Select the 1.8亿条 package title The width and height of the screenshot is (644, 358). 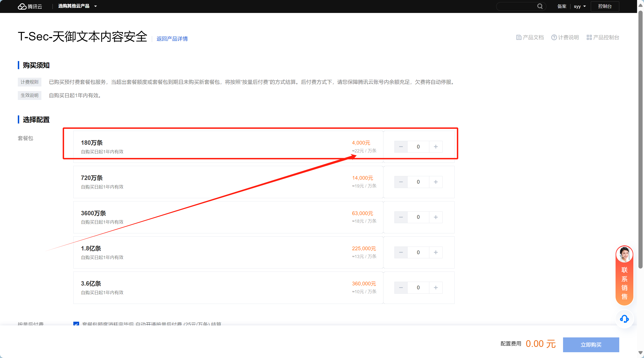point(91,249)
